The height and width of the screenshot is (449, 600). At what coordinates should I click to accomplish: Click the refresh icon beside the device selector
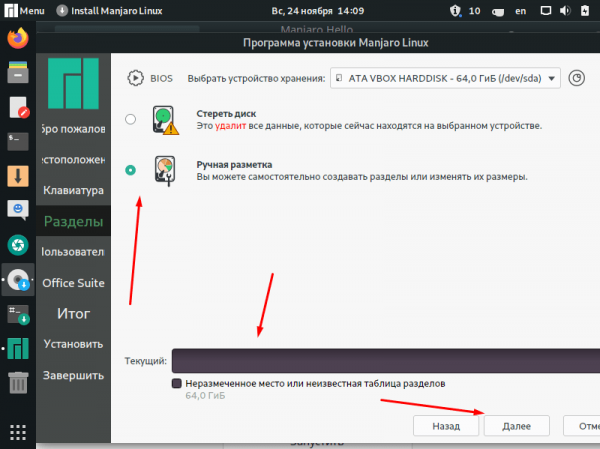(x=576, y=78)
